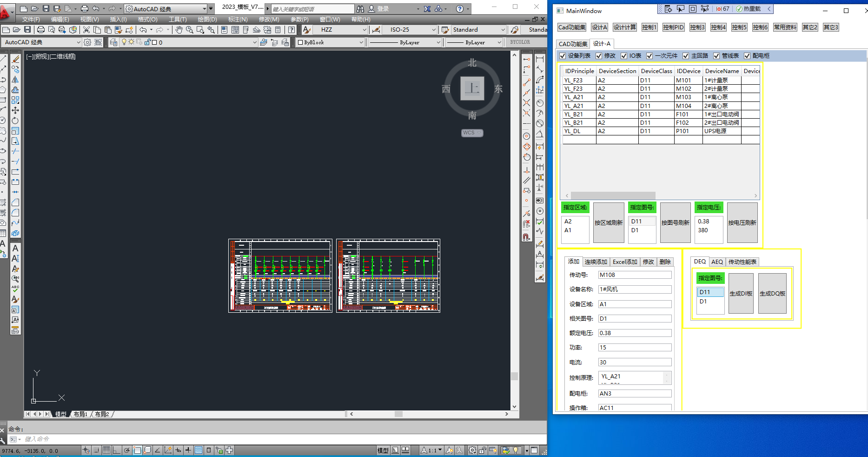This screenshot has height=457, width=868.
Task: Select the Rotate tool in modify toolbar
Action: 15,121
